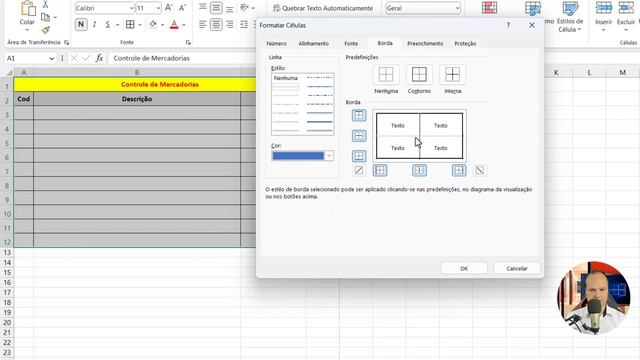Click the text orientation icon
This screenshot has width=640, height=360.
(x=244, y=7)
